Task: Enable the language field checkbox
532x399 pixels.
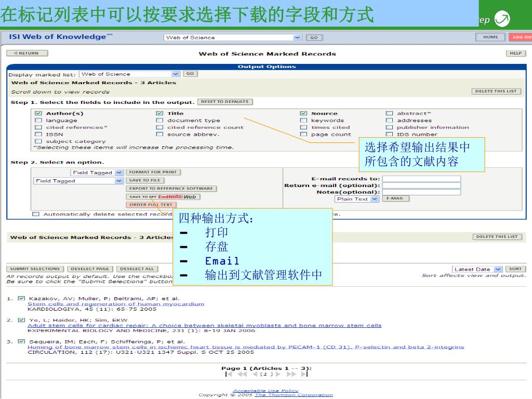Action: coord(38,120)
